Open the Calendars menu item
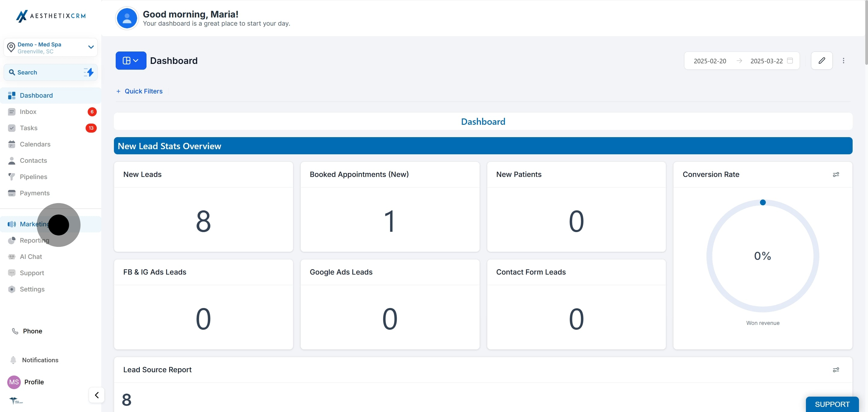Screen dimensions: 868x412 (x=35, y=144)
